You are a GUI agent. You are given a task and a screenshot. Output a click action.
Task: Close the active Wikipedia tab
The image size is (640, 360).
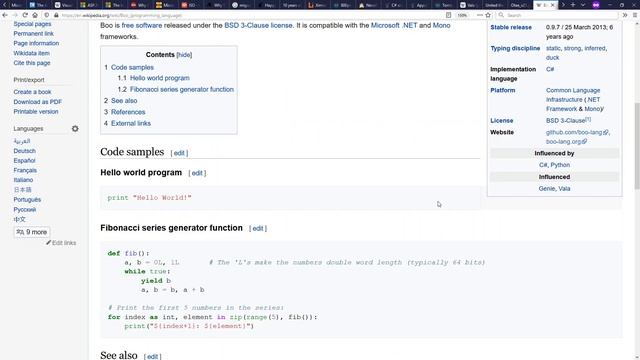[553, 5]
